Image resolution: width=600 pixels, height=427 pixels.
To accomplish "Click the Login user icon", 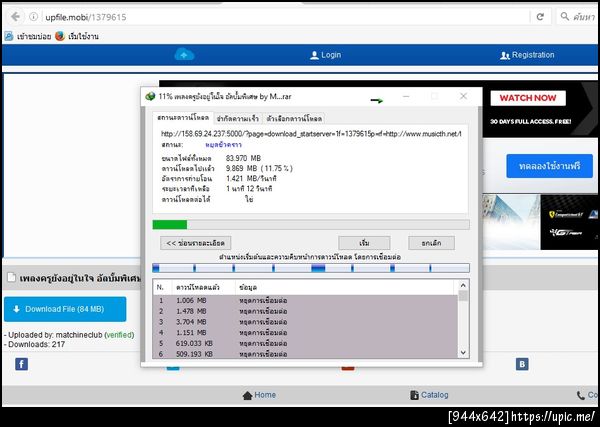I will [315, 55].
